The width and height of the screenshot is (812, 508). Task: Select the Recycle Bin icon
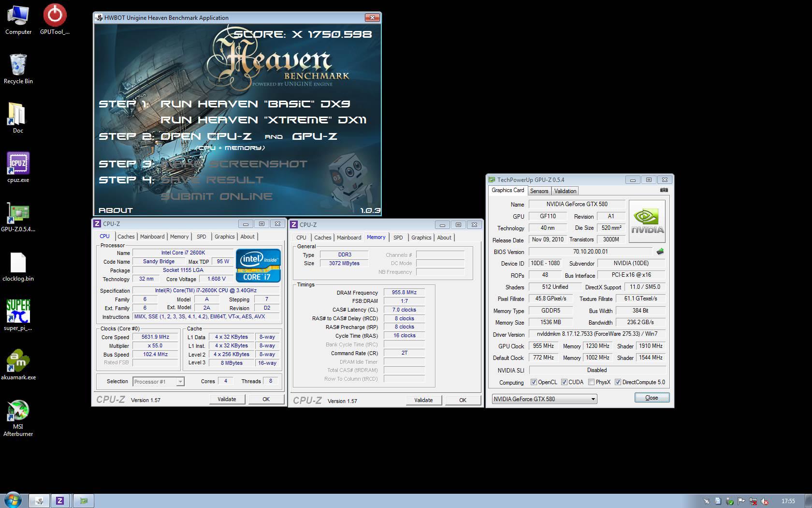(x=18, y=69)
